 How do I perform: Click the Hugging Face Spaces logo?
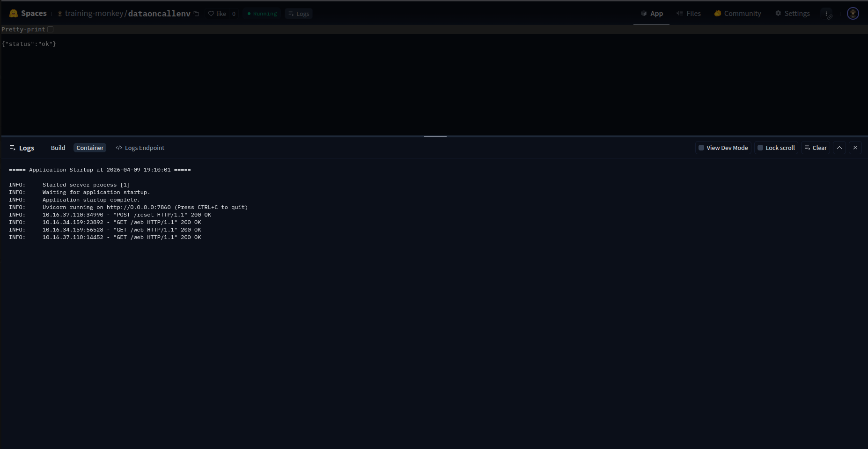point(13,13)
